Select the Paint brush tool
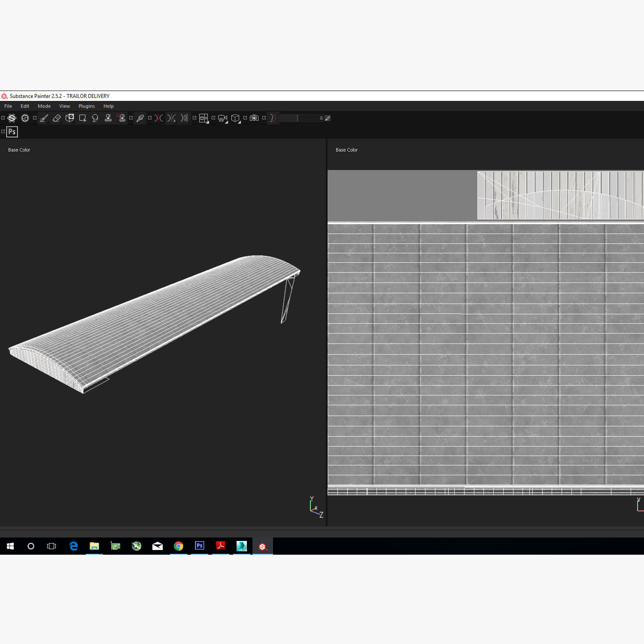The width and height of the screenshot is (644, 644). click(x=44, y=118)
